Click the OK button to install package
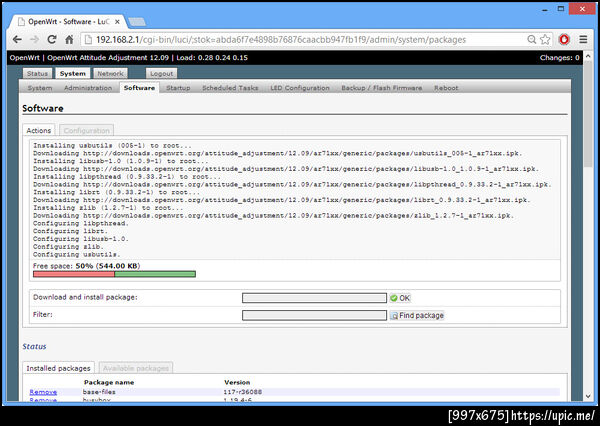The height and width of the screenshot is (426, 600). coord(400,298)
